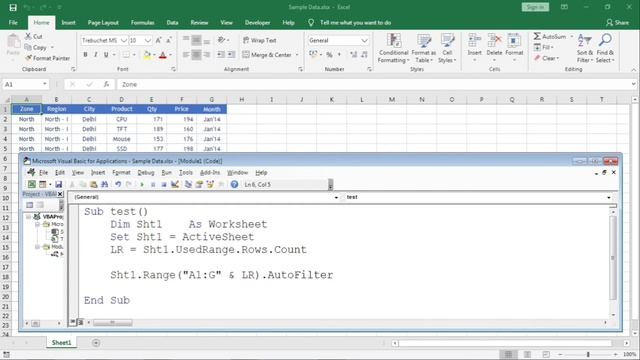Toggle Center horizontal alignment
The width and height of the screenshot is (640, 360).
(196, 55)
